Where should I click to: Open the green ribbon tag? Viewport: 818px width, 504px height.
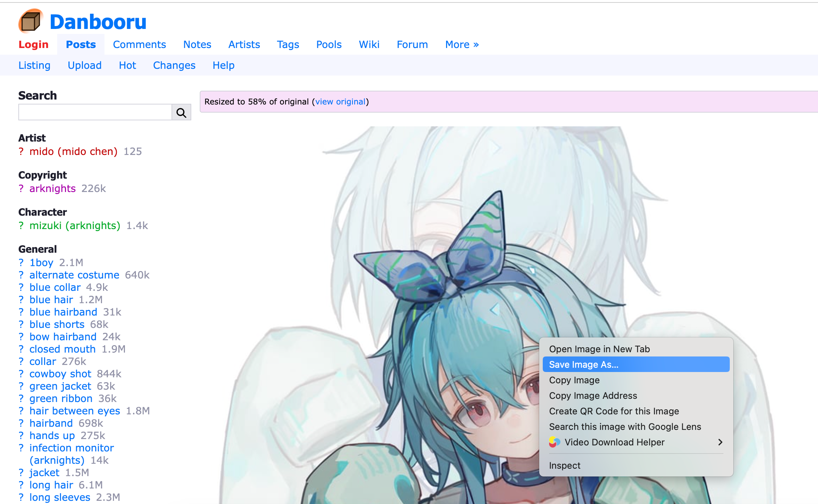coord(61,398)
